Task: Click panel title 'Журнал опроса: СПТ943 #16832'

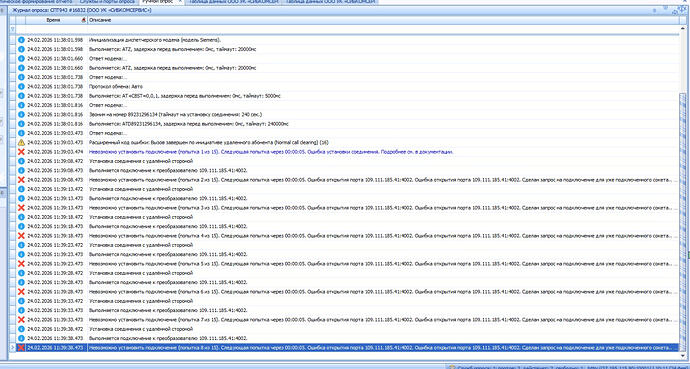Action: tap(82, 10)
